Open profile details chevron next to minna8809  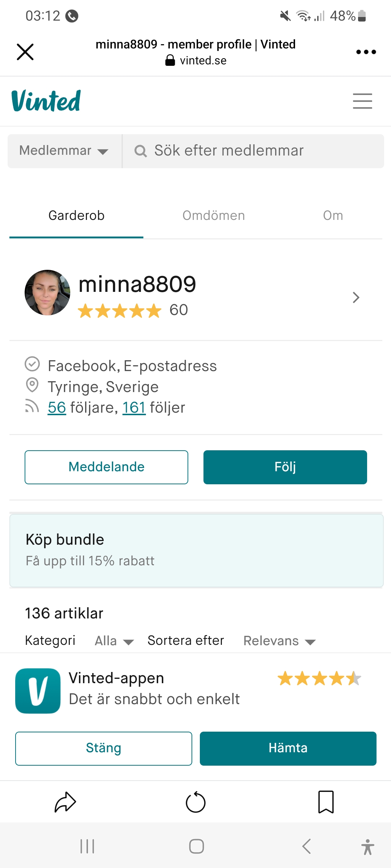tap(356, 297)
